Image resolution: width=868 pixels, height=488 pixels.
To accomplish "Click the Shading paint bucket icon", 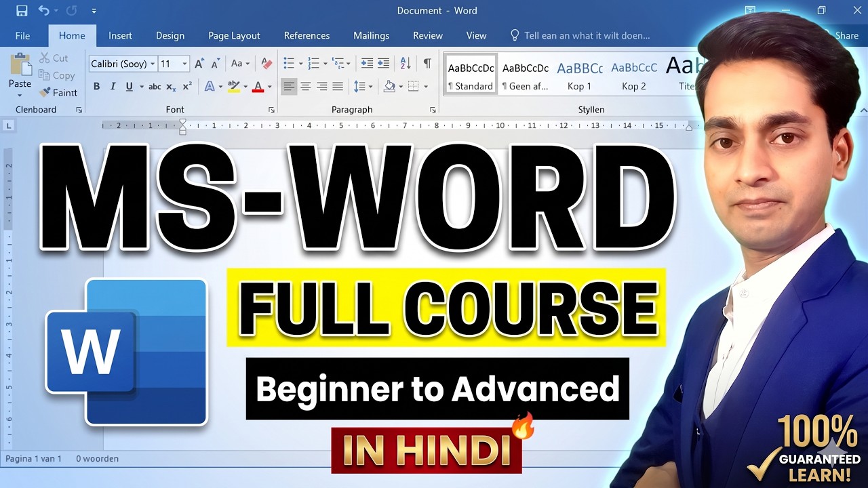I will 389,86.
